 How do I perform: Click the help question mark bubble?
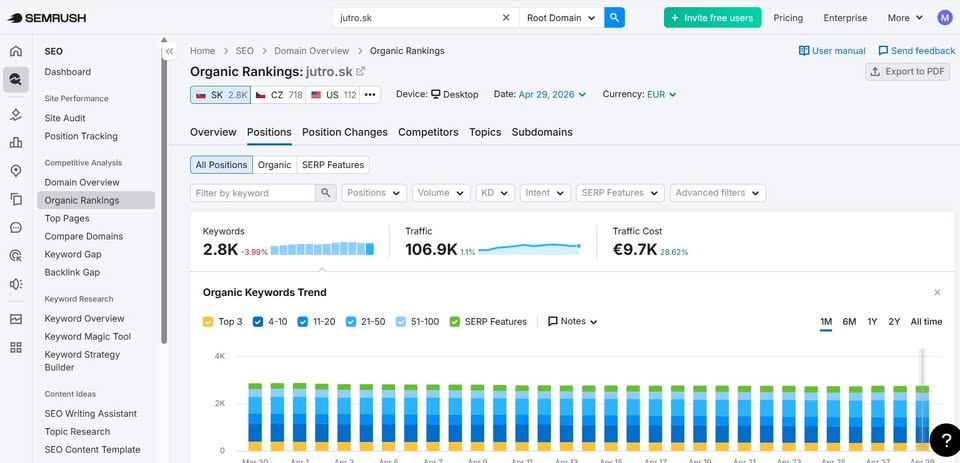(943, 439)
